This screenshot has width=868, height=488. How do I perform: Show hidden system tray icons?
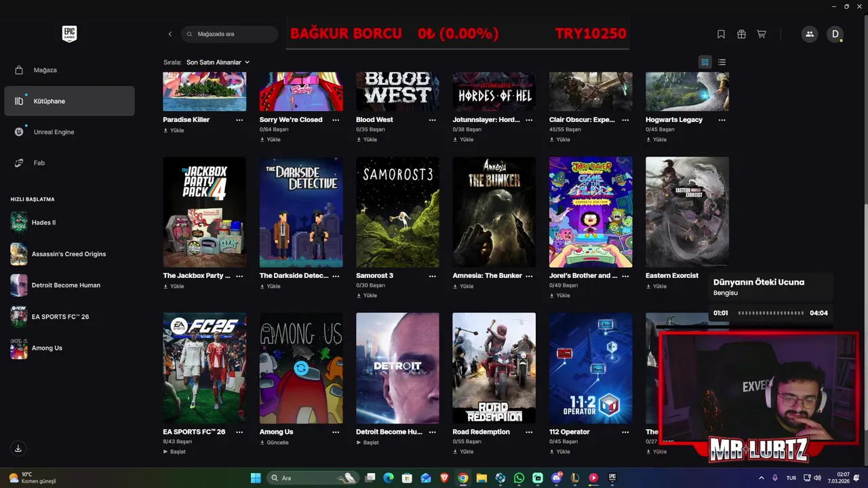761,478
